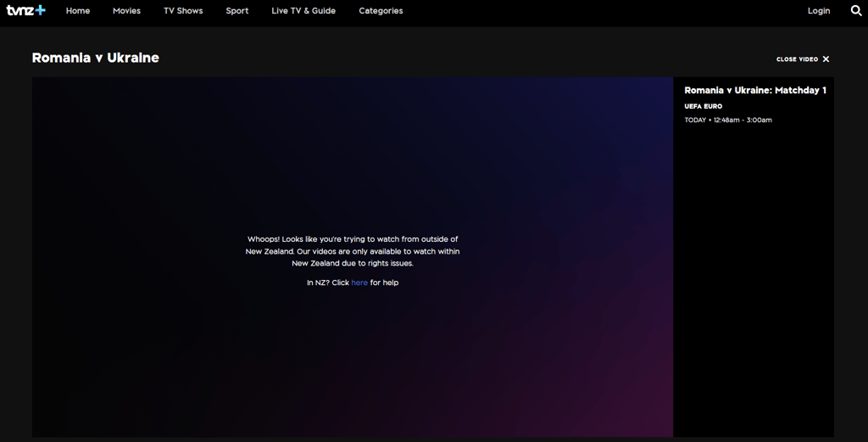Image resolution: width=868 pixels, height=442 pixels.
Task: Click the 'UEFA EURO' label
Action: point(703,106)
